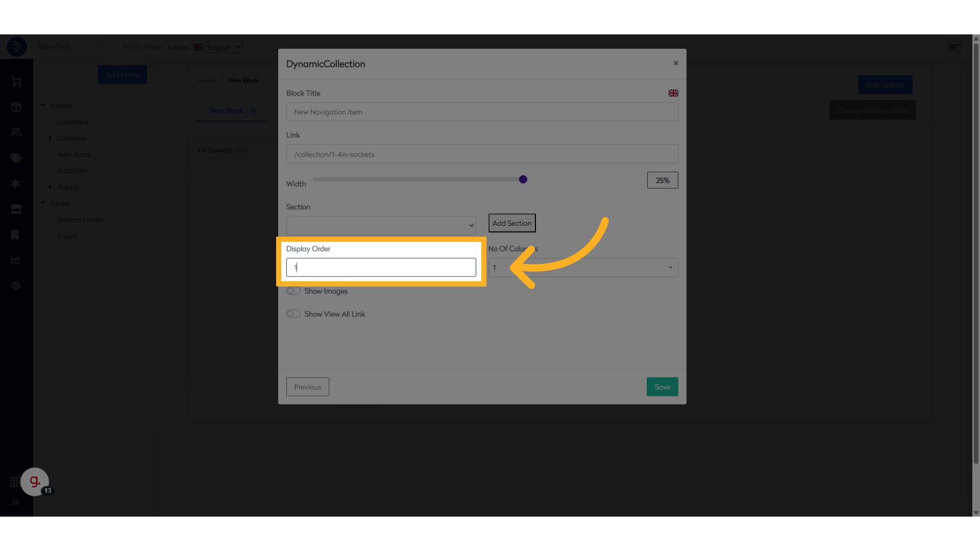Viewport: 980px width, 551px height.
Task: Click the Width slider handle
Action: [523, 180]
